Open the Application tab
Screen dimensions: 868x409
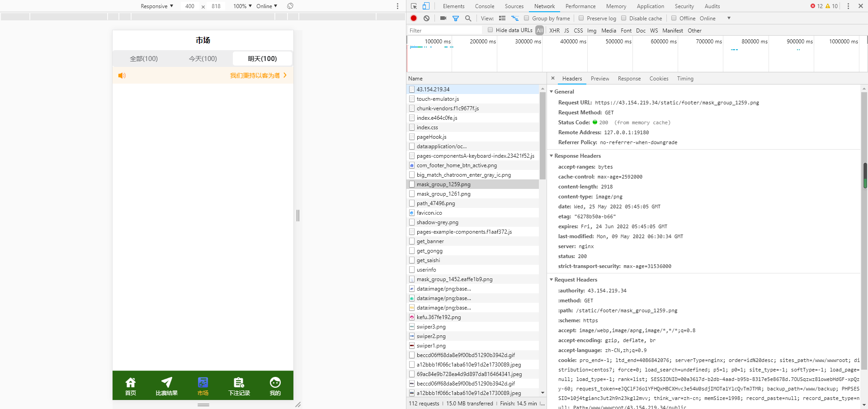651,6
